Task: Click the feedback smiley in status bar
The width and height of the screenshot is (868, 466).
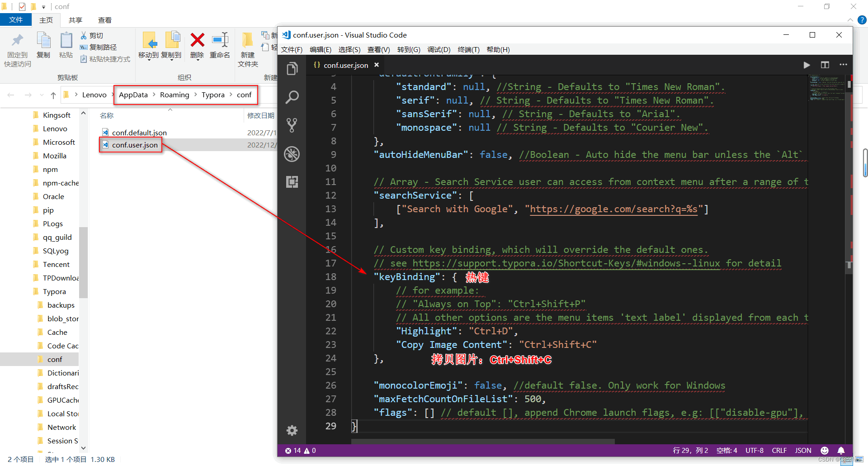Action: pos(825,451)
